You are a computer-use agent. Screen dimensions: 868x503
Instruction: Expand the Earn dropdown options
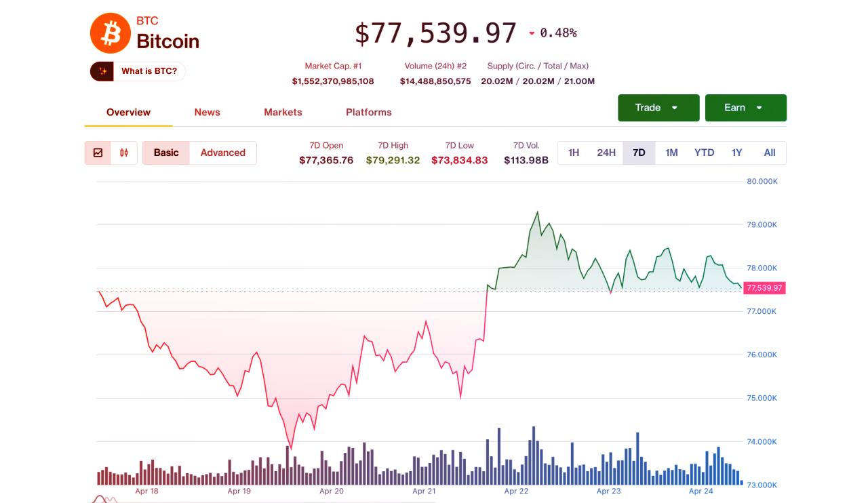(x=746, y=107)
